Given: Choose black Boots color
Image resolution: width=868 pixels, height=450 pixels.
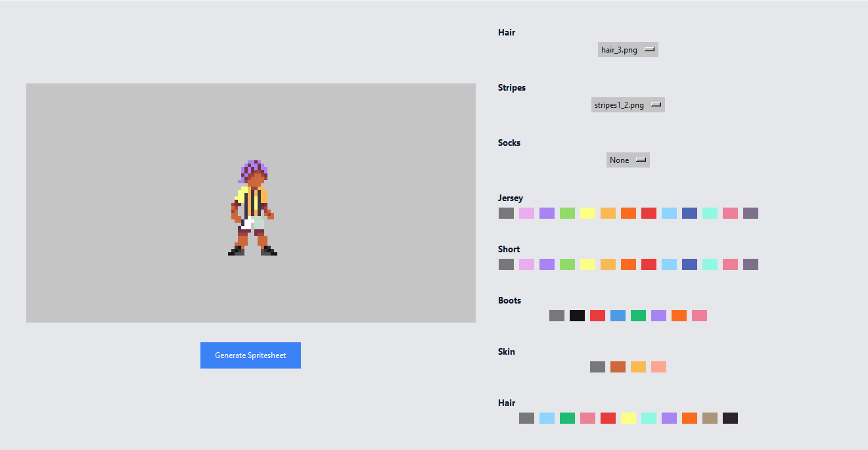Looking at the screenshot, I should tap(577, 316).
